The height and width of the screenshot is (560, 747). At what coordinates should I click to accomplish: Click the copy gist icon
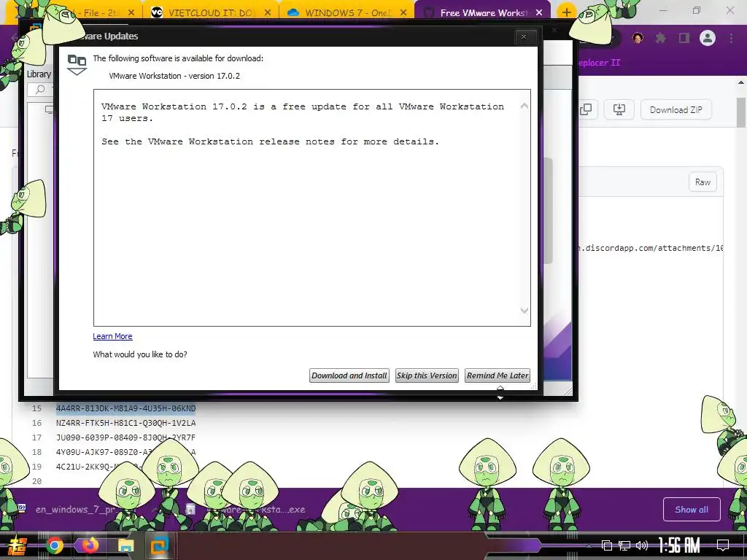click(x=586, y=110)
